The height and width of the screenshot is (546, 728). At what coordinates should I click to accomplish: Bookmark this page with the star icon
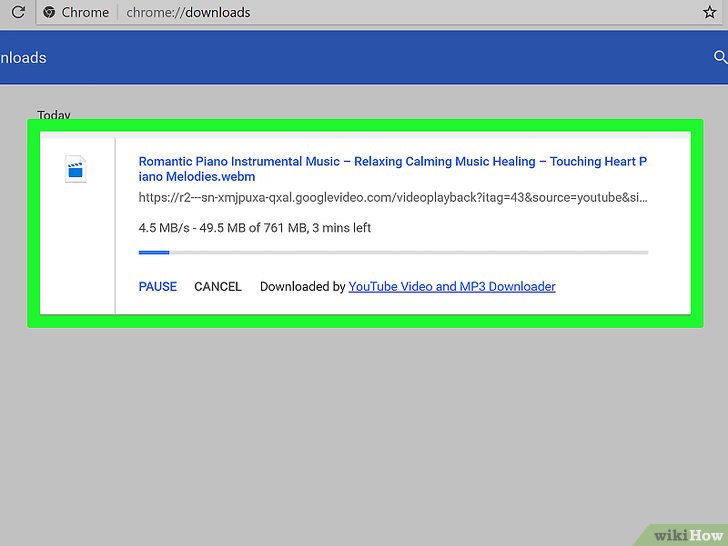pos(709,12)
